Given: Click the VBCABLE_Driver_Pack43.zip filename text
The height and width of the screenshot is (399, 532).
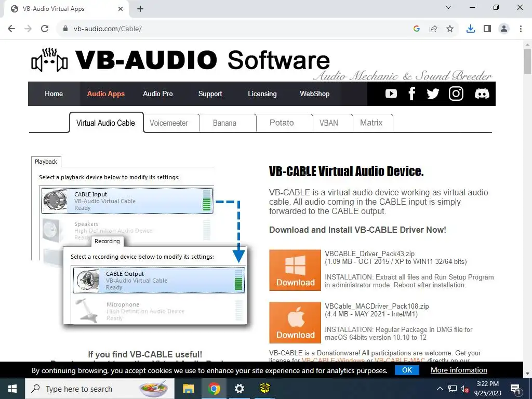Looking at the screenshot, I should tap(369, 254).
